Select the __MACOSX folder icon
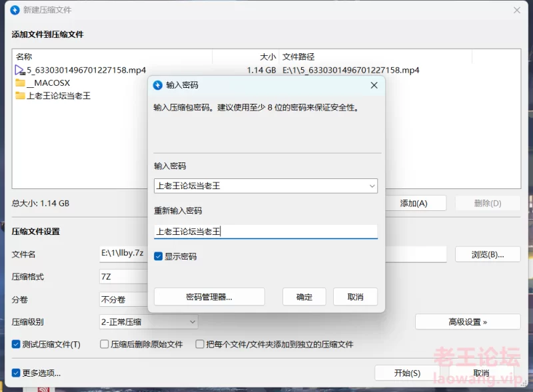This screenshot has width=533, height=392. [20, 83]
